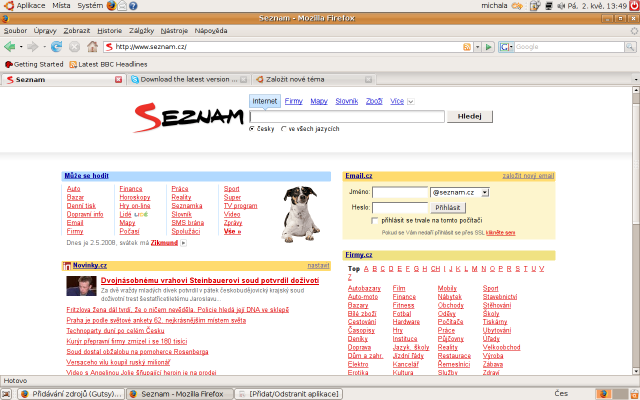Viewport: 640px width, 400px height.
Task: Open the mail icon in top panel
Action: coord(122,6)
